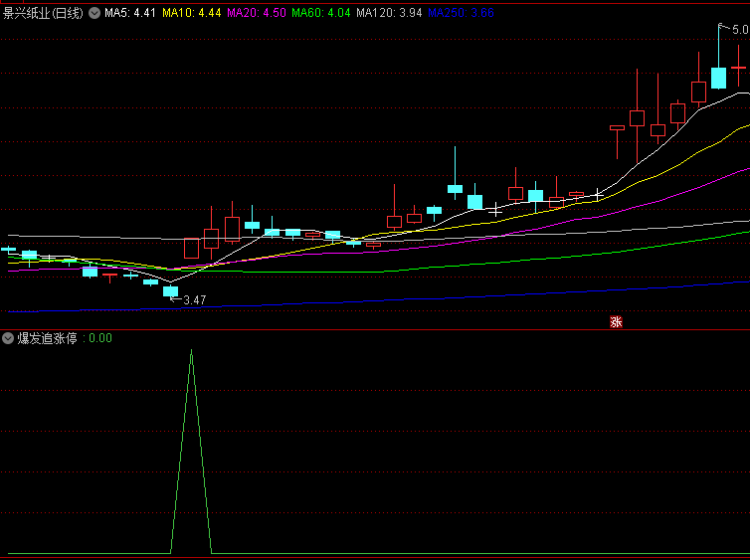The height and width of the screenshot is (560, 750).
Task: Select the white cross doji candle mid-chart
Action: pyautogui.click(x=495, y=210)
